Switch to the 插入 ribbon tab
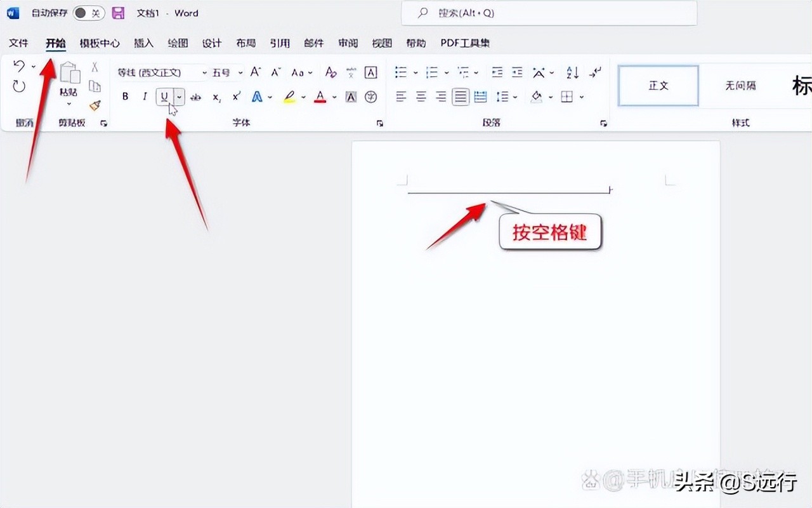This screenshot has height=508, width=812. click(x=143, y=43)
